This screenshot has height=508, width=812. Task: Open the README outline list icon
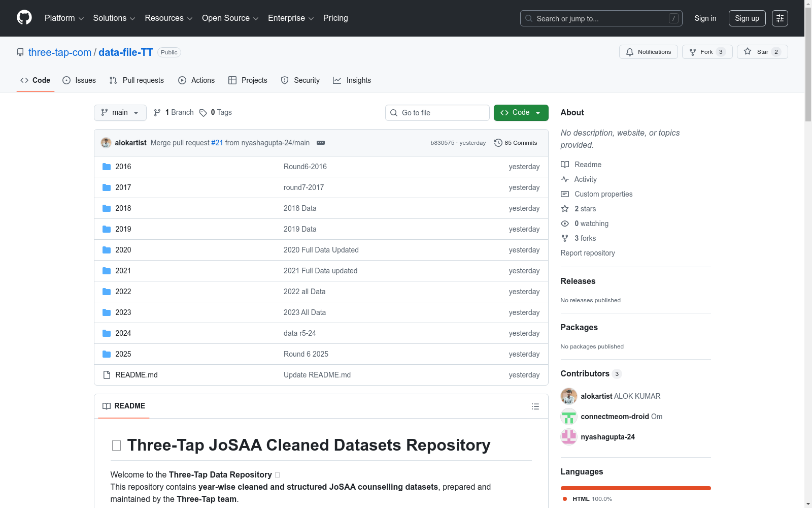point(535,406)
